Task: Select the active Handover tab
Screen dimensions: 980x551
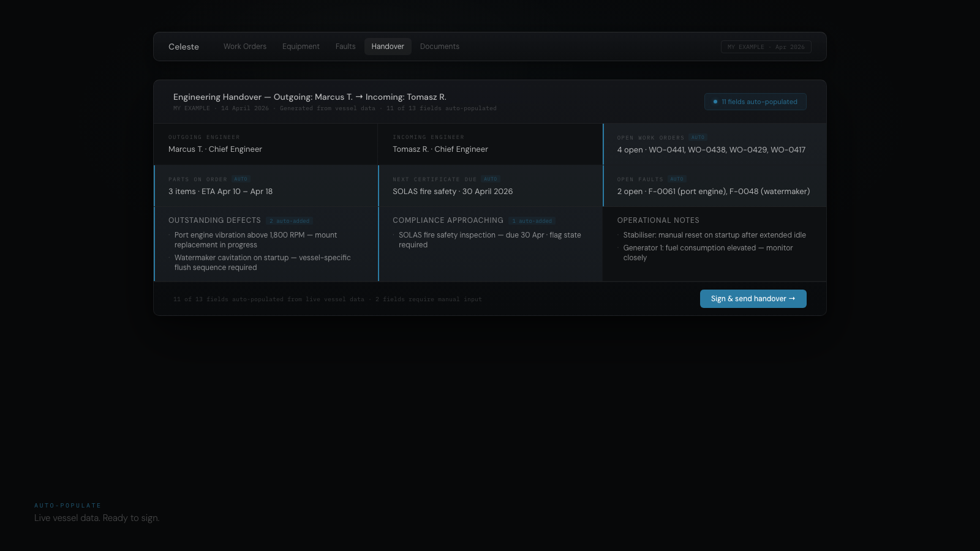Action: tap(387, 47)
